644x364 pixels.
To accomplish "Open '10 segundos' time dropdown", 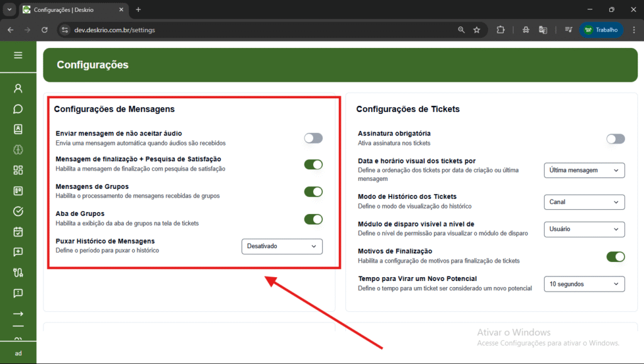I will [x=584, y=284].
